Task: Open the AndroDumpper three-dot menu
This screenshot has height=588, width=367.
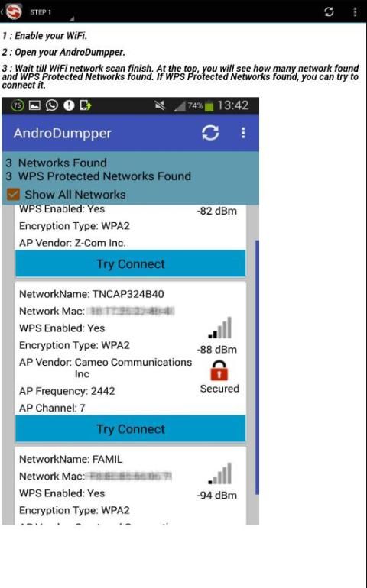Action: point(243,133)
